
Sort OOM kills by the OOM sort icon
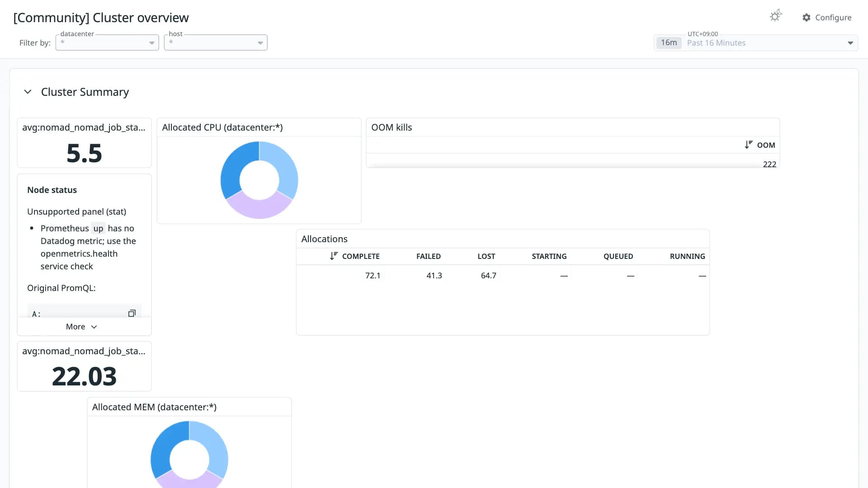(x=749, y=145)
